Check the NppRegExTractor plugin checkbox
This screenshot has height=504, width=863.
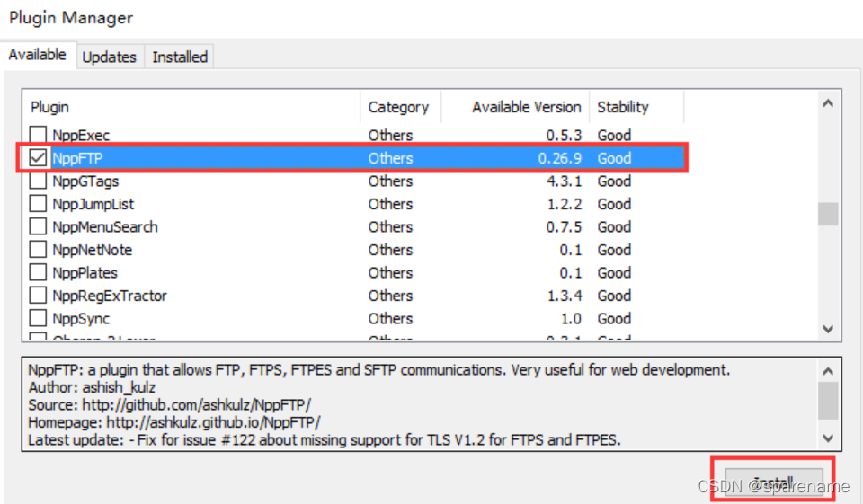click(x=38, y=296)
